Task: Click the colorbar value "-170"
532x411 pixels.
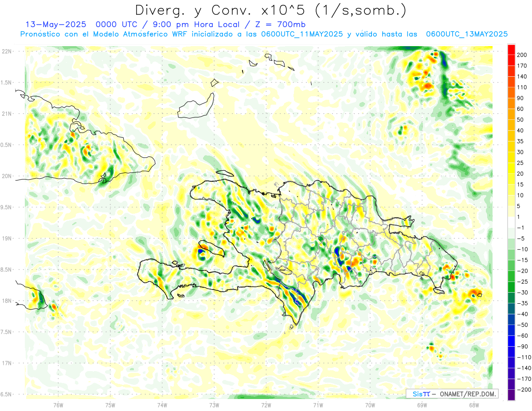Action: 524,379
